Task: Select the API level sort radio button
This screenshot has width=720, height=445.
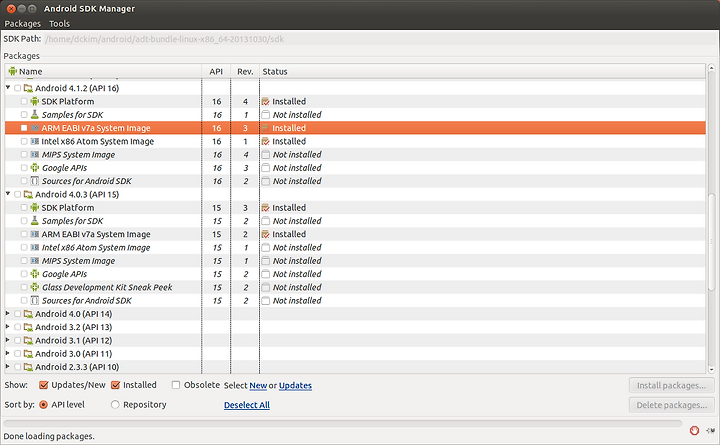Action: (44, 405)
